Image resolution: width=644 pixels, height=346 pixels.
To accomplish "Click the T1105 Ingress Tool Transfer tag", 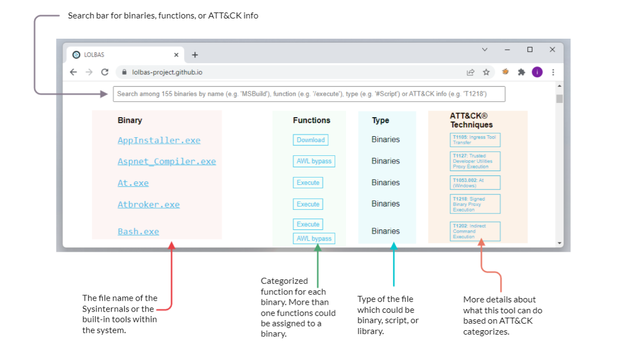I will (475, 140).
